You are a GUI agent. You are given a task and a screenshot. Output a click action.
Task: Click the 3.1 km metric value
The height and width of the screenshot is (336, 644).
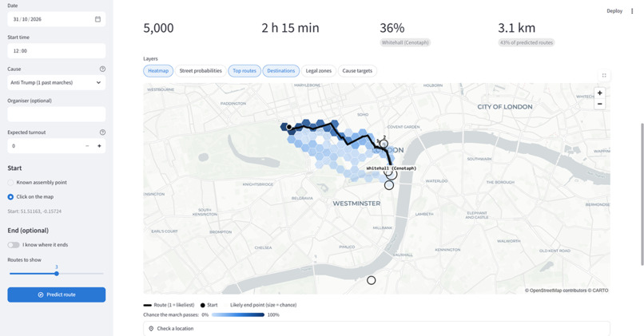pos(517,28)
